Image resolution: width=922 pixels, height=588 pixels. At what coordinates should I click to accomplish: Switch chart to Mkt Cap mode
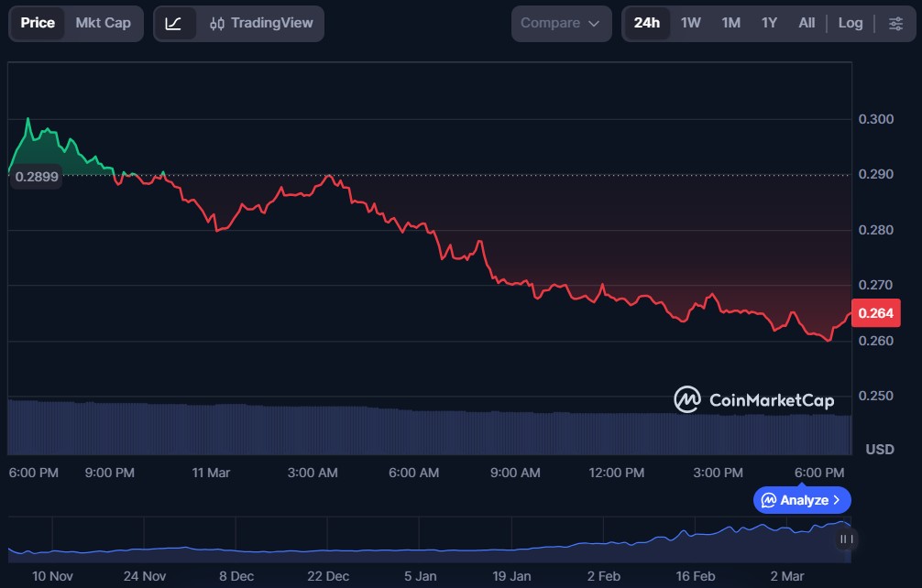(x=103, y=23)
